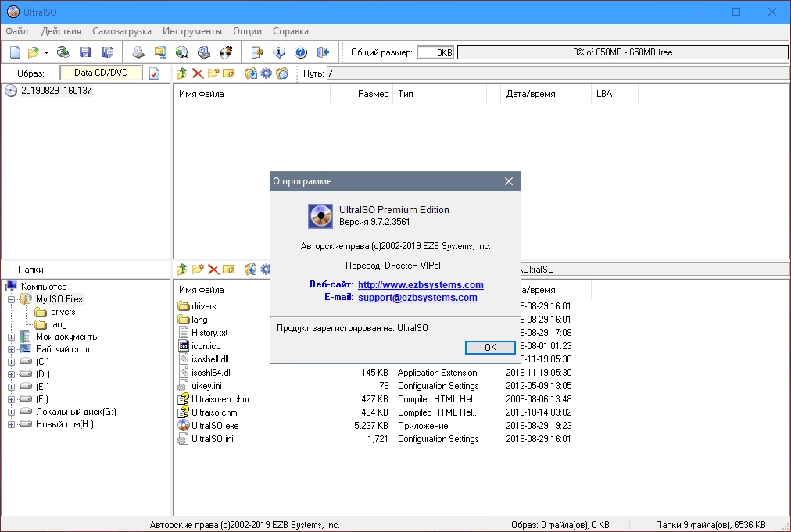
Task: Expand the (C:) drive node
Action: point(11,362)
